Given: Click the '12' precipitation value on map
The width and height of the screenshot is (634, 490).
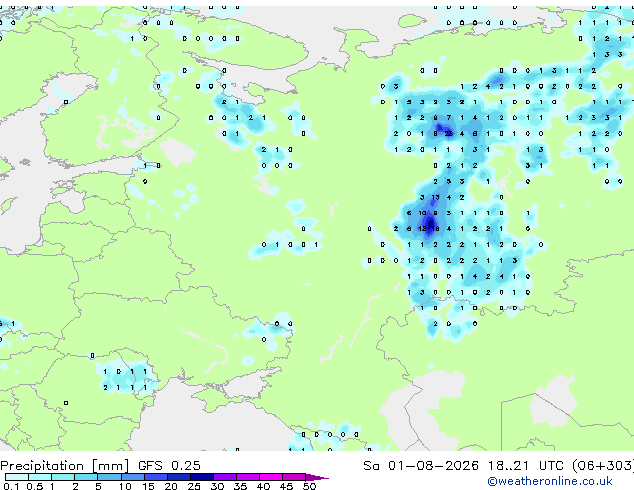Looking at the screenshot, I should (x=422, y=229).
